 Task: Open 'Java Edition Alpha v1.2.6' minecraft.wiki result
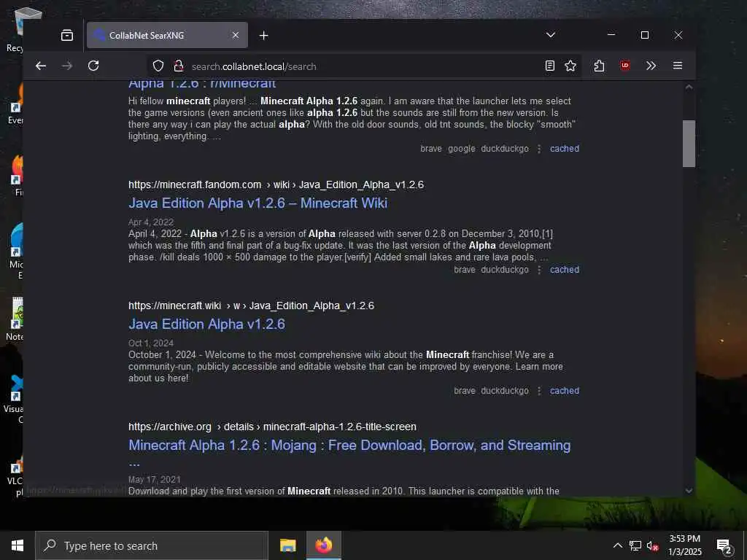tap(206, 324)
